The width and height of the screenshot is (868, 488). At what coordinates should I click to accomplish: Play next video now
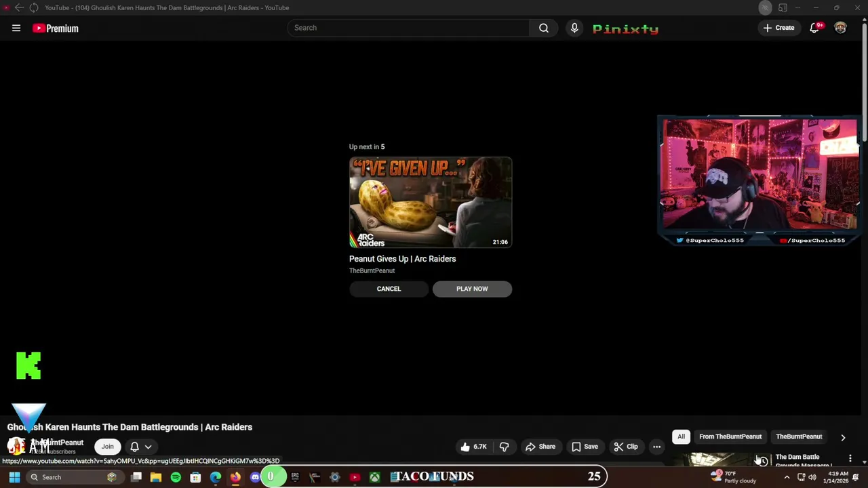pos(472,289)
